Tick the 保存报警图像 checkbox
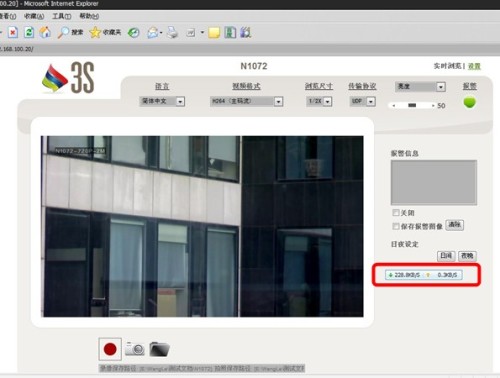Viewport: 500px width, 378px height. point(396,226)
